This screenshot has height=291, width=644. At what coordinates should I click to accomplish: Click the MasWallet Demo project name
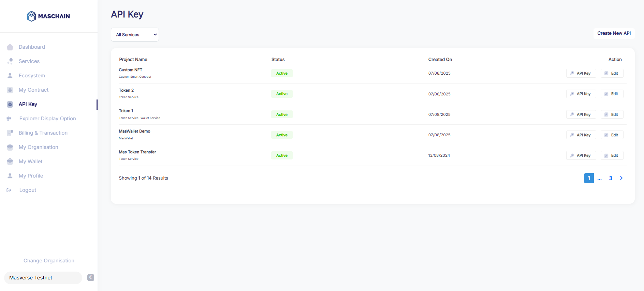click(x=134, y=131)
